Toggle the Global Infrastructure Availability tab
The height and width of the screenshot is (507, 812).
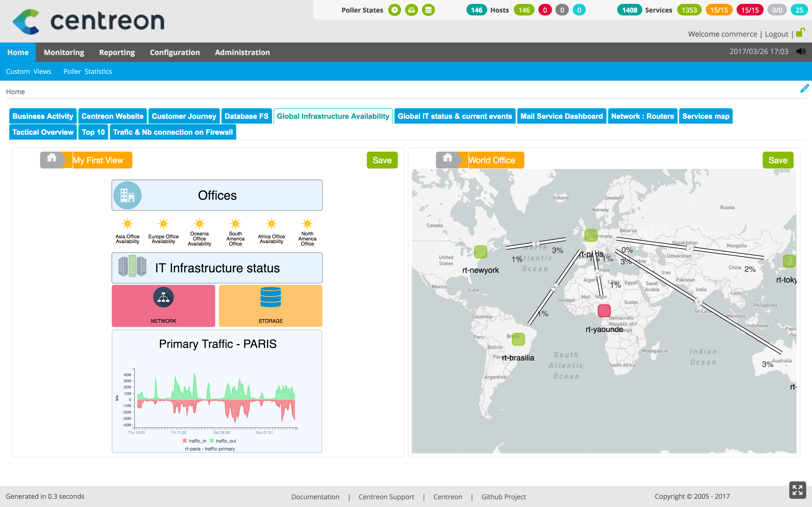click(x=333, y=116)
